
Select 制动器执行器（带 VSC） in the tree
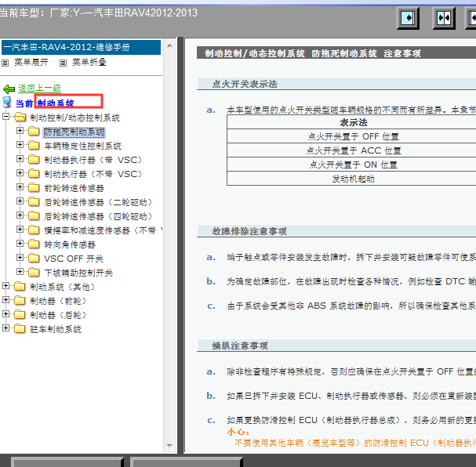(93, 160)
